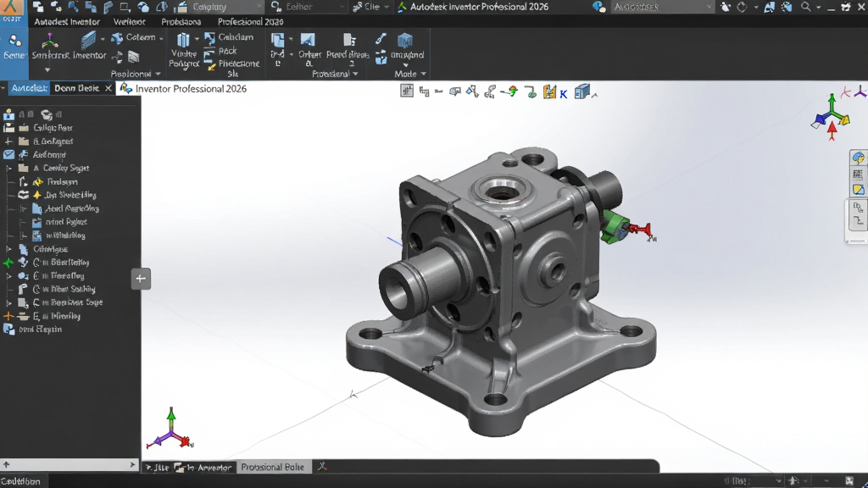868x488 pixels.
Task: Expand the A Camity Saget tree folder
Action: pyautogui.click(x=8, y=168)
